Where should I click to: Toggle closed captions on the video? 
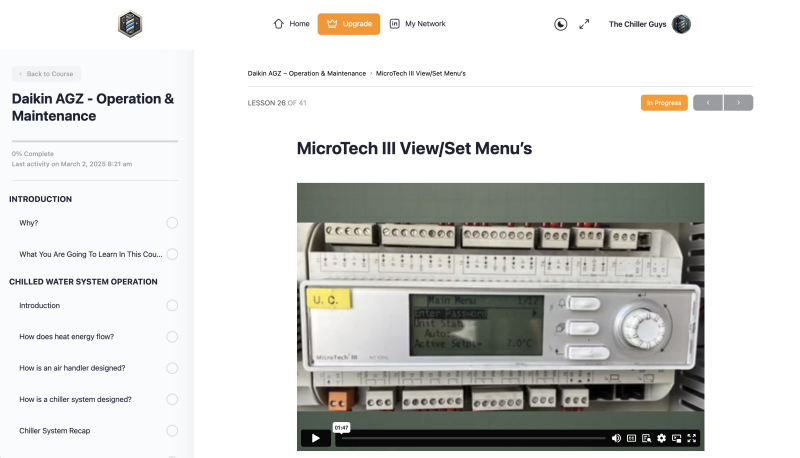pos(631,438)
